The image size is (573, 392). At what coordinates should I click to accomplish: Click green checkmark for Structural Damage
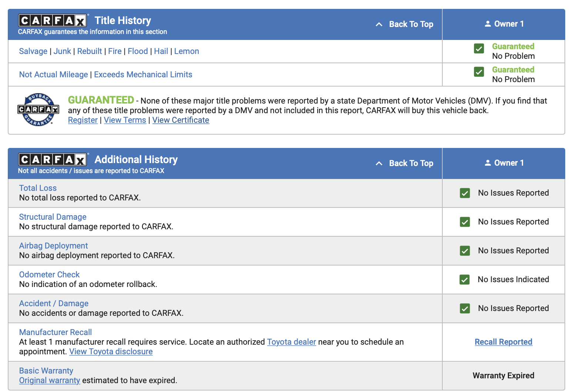(465, 222)
